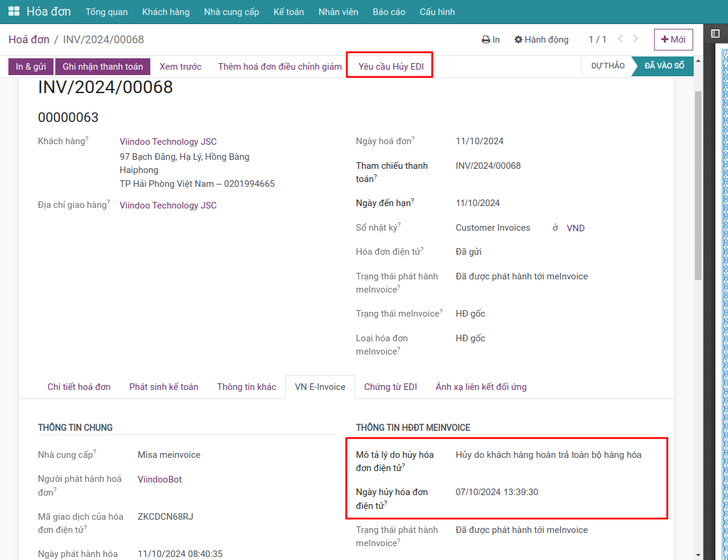
Task: Go to next record with right arrow
Action: coord(636,39)
